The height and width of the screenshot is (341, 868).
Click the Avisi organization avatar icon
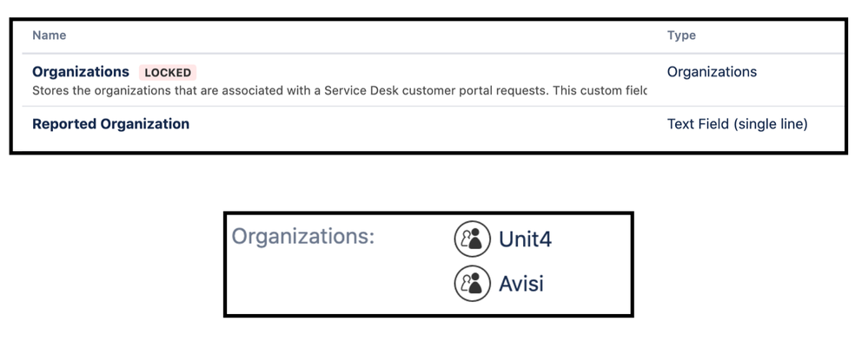click(472, 284)
